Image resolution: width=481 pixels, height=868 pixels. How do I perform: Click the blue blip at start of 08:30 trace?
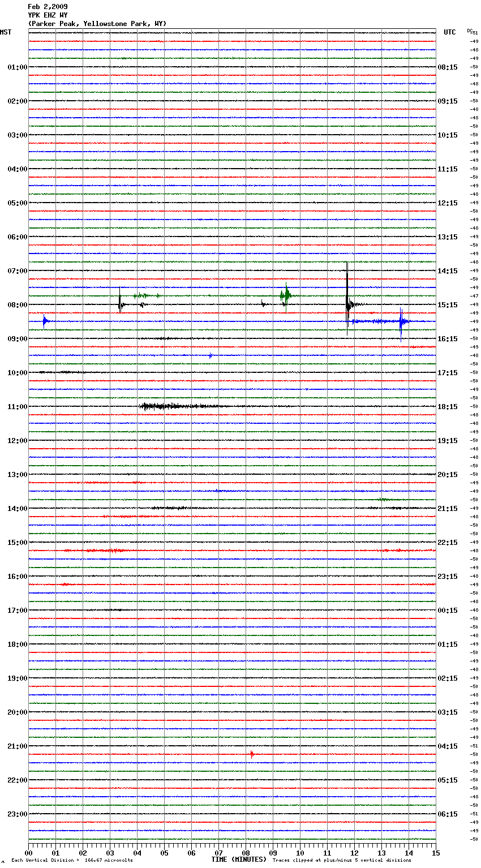click(x=45, y=321)
